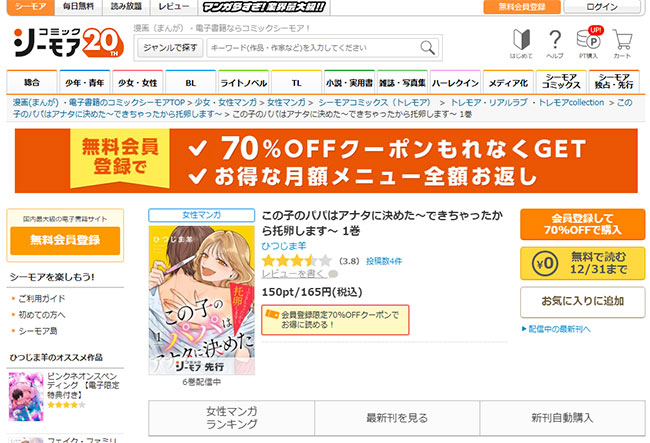Click the magnifier search icon

(427, 48)
